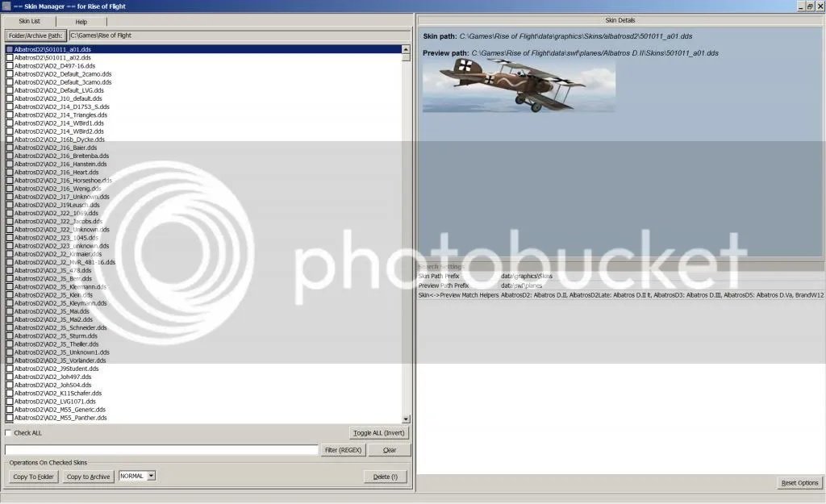
Task: Click Toggle ALL (Invert) button
Action: 379,433
